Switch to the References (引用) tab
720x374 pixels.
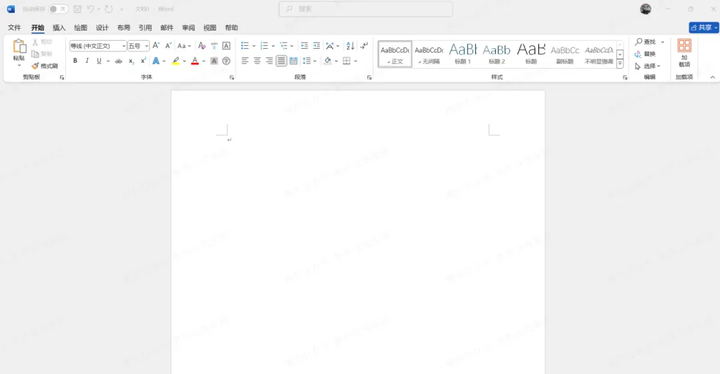coord(145,28)
